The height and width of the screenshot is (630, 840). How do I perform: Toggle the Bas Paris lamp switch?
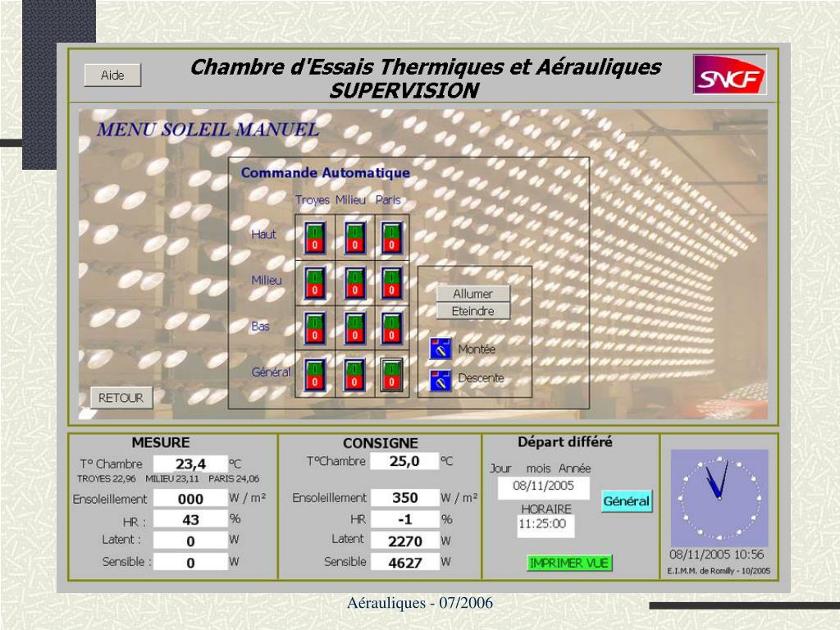[x=391, y=328]
